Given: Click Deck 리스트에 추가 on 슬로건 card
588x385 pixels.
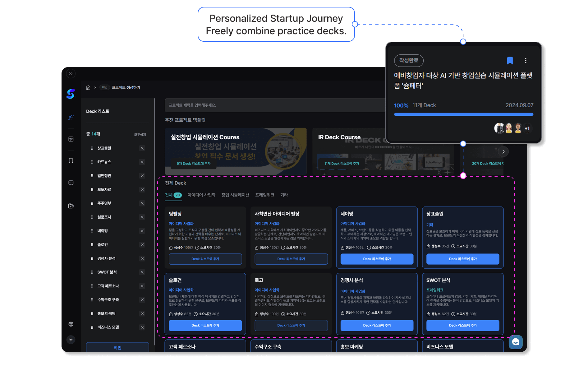Looking at the screenshot, I should coord(205,326).
